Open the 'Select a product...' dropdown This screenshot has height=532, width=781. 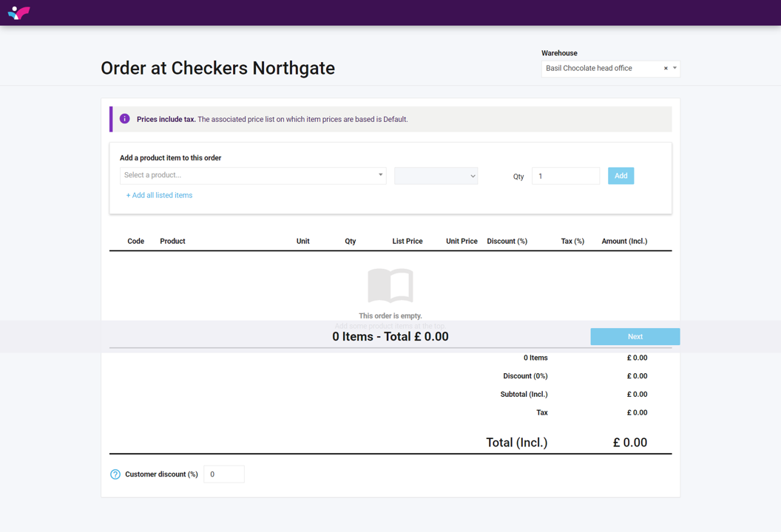pos(253,175)
